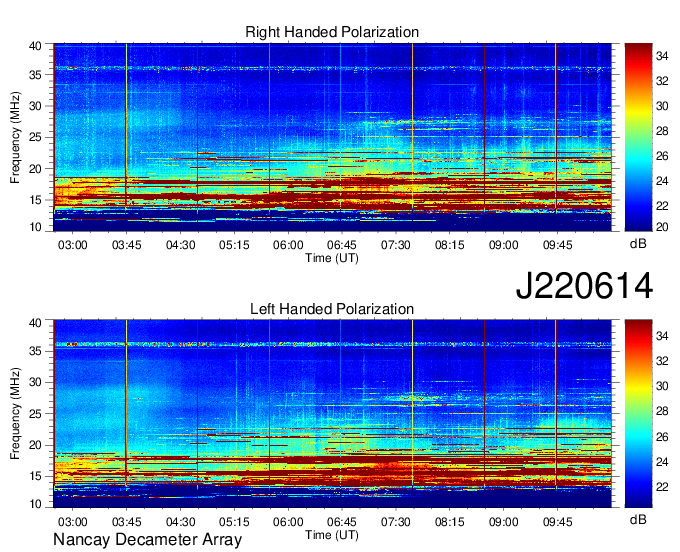The image size is (680, 552).
Task: Click the 25 MHz tick on Left Handed plot
Action: (35, 414)
